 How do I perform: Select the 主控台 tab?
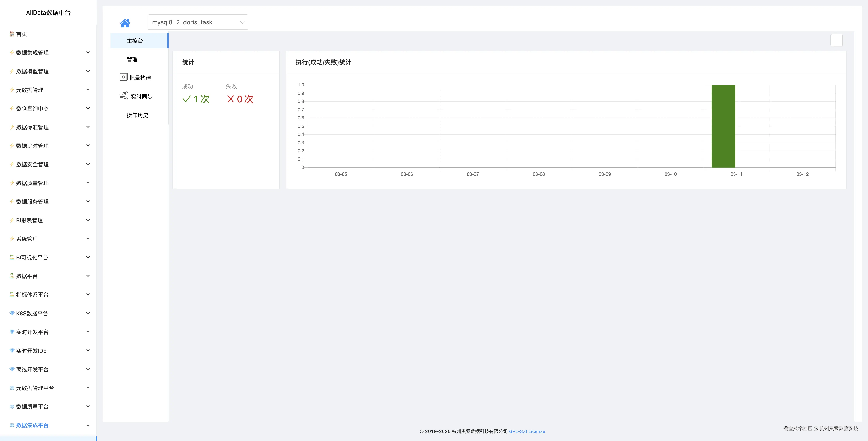(135, 41)
